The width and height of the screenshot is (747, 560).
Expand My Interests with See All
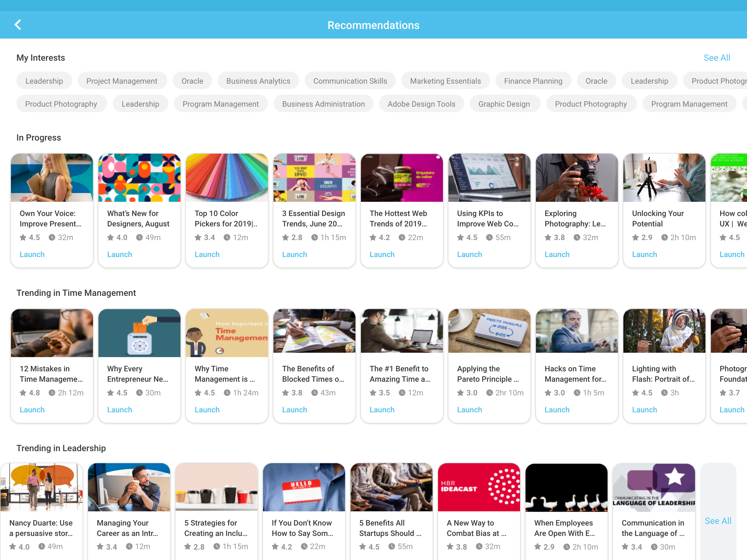pyautogui.click(x=717, y=58)
